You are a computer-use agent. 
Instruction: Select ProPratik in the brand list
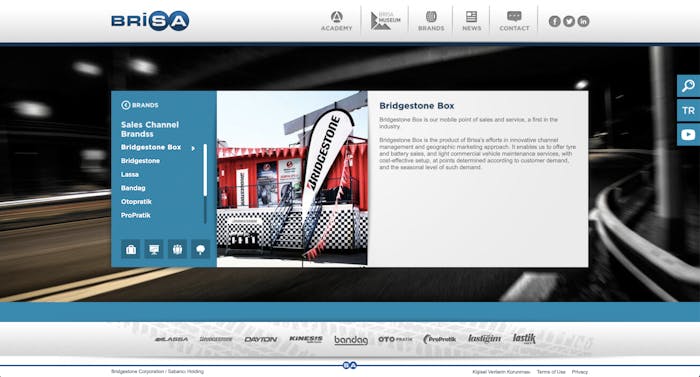(x=135, y=215)
